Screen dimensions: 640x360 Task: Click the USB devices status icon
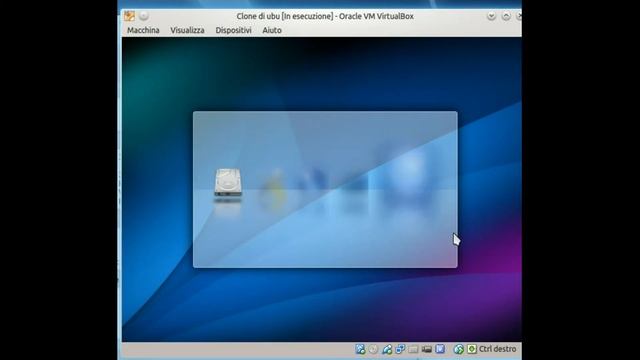(387, 349)
